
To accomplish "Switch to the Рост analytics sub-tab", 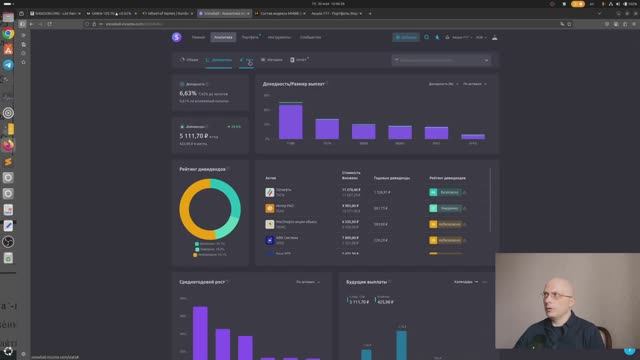I will click(247, 60).
